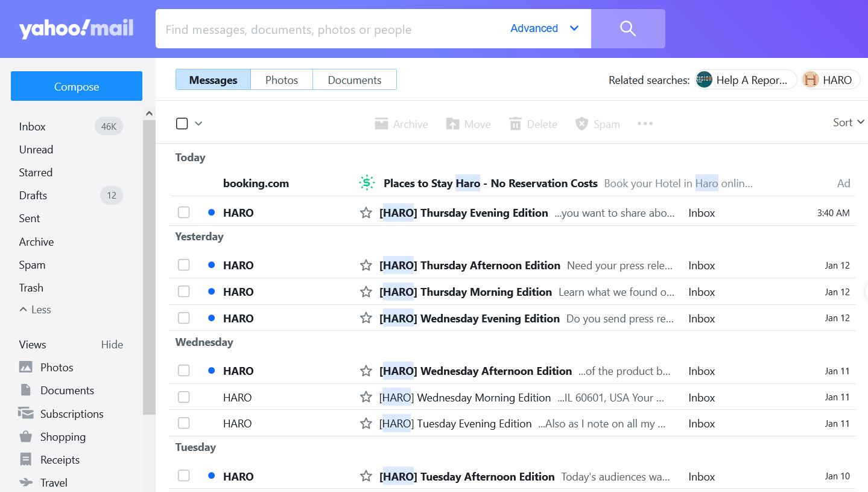Click the green dollar ad icon
This screenshot has height=492, width=868.
pyautogui.click(x=367, y=183)
